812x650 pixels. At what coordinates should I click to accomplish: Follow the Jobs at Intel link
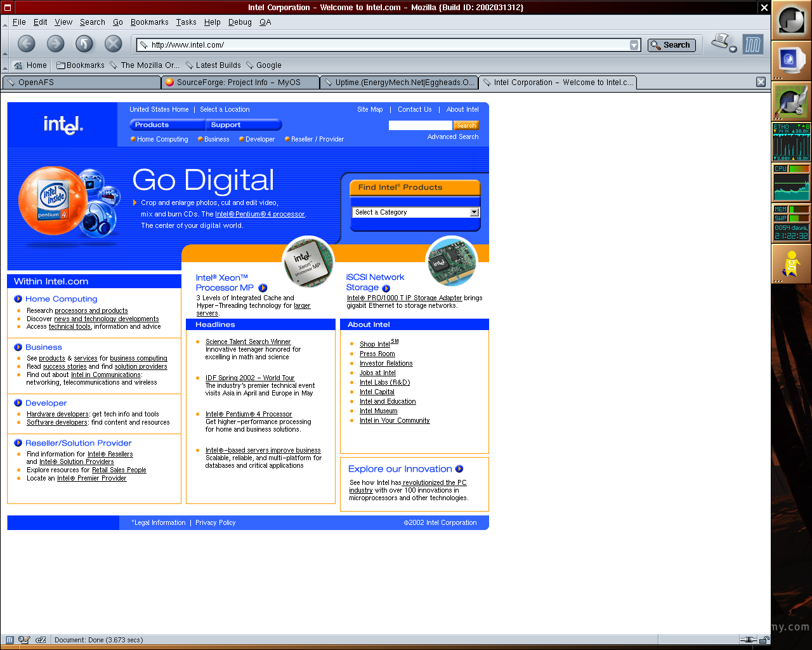[377, 373]
